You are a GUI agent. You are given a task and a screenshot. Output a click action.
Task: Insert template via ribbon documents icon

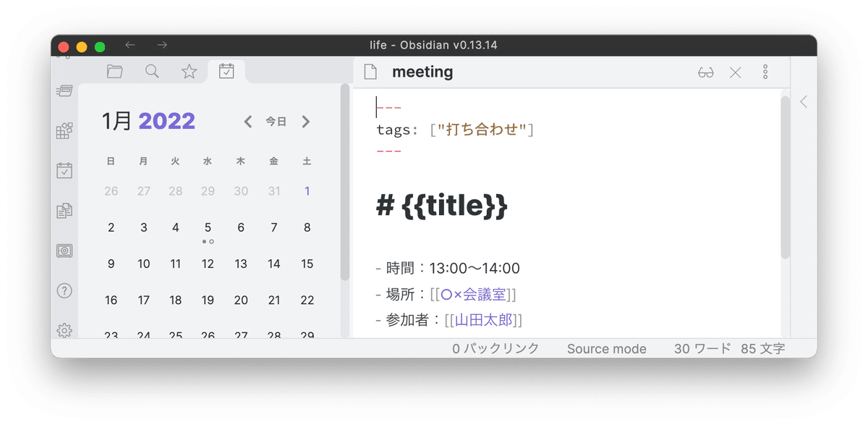click(x=64, y=211)
